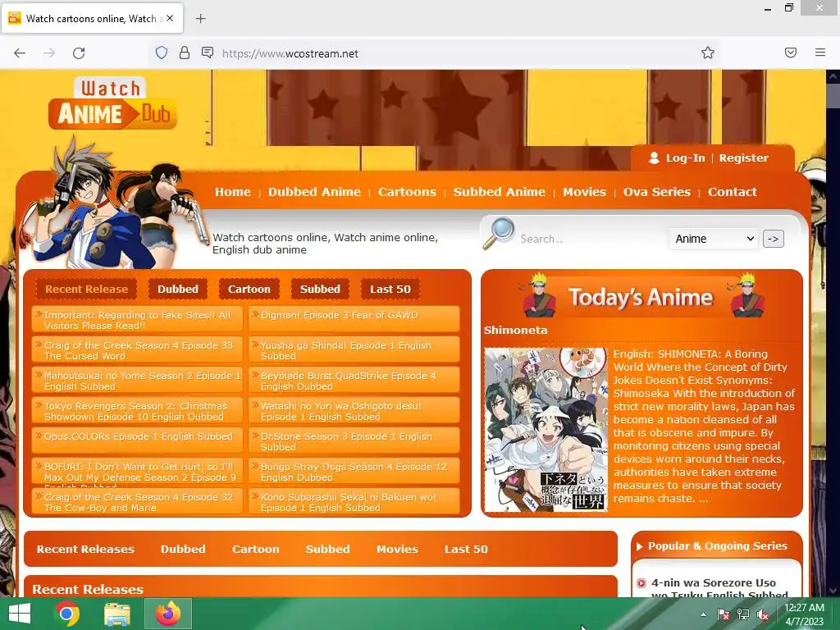Click the muted volume tray icon
Screen dimensions: 840x630
click(x=763, y=614)
